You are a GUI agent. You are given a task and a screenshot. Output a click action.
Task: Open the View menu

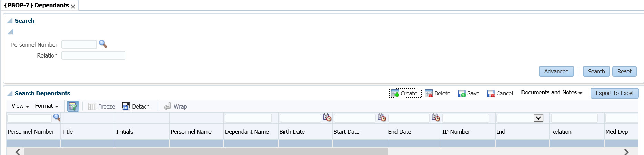(x=20, y=106)
